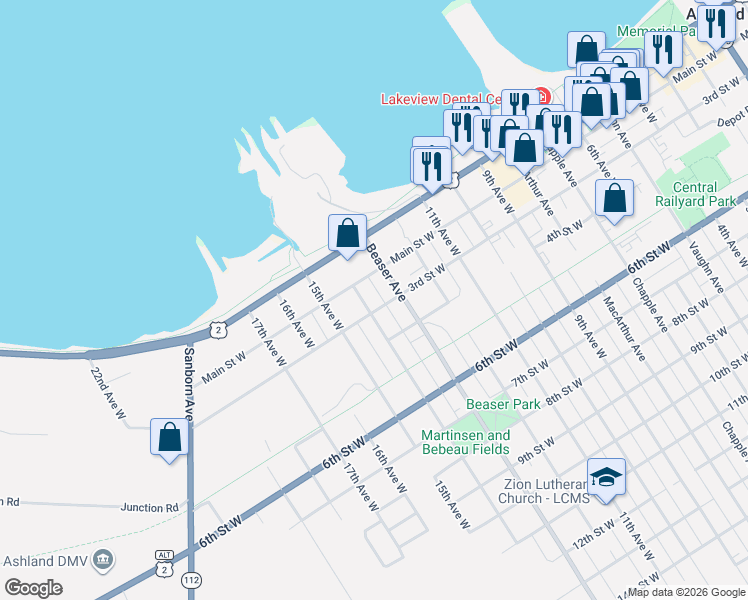This screenshot has width=748, height=600.
Task: Click the Beaser Park label
Action: (x=503, y=404)
